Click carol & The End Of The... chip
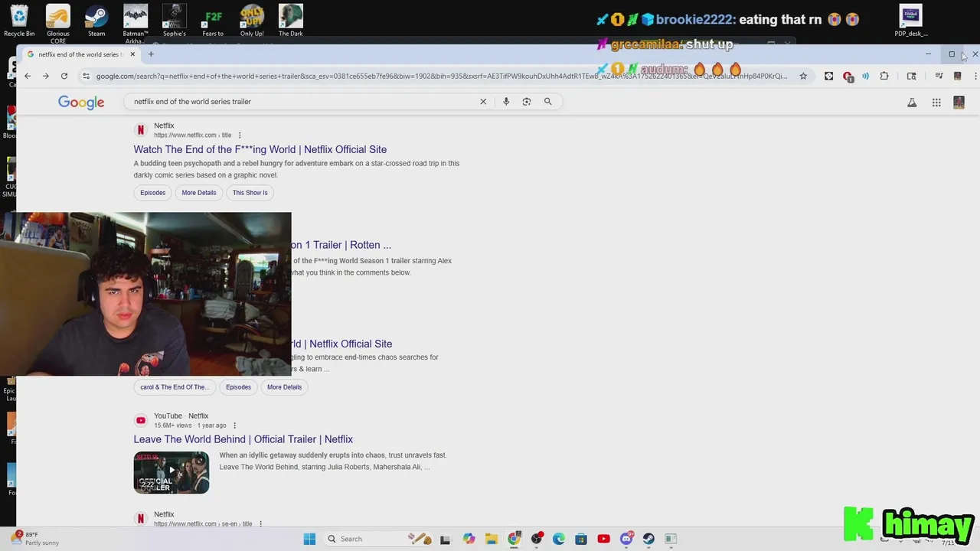The width and height of the screenshot is (980, 551). click(175, 387)
